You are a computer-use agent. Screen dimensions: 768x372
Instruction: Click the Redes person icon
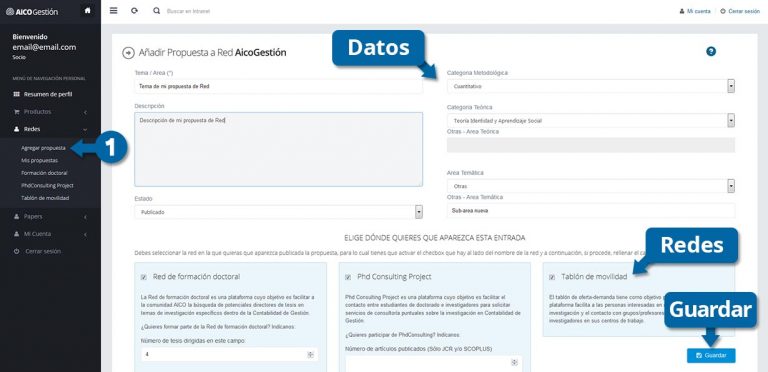(17, 129)
